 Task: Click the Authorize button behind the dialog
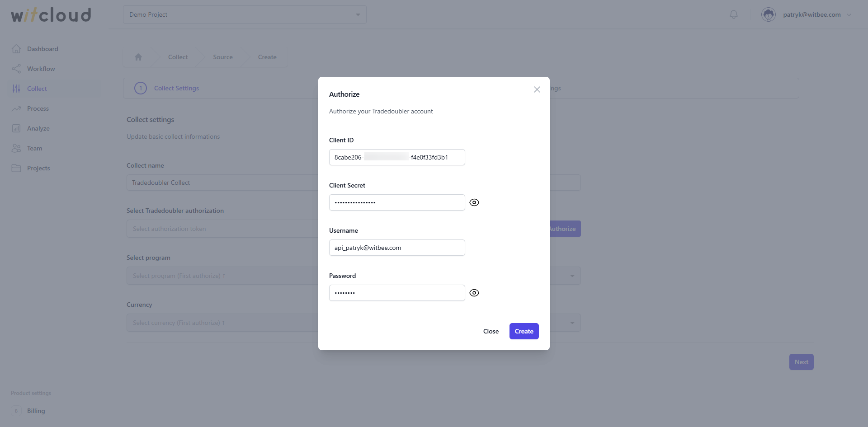click(565, 229)
